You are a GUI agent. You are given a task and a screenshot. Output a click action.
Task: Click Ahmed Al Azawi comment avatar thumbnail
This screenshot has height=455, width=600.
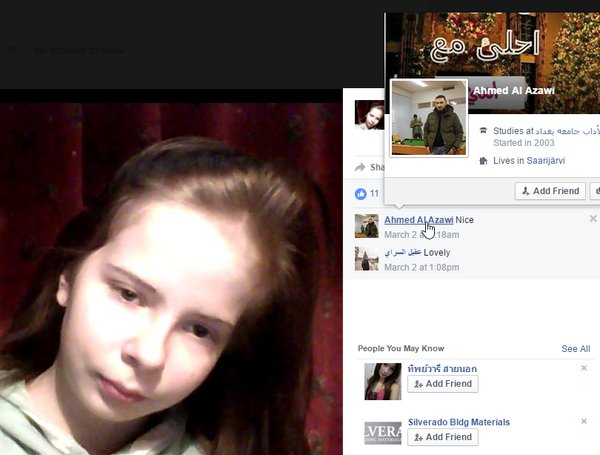pyautogui.click(x=367, y=226)
